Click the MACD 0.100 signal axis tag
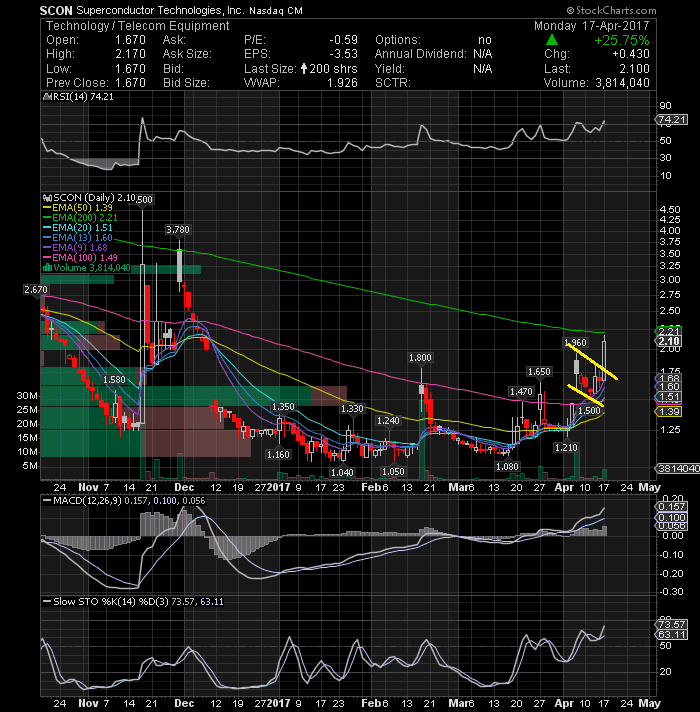The width and height of the screenshot is (700, 712). [x=671, y=517]
